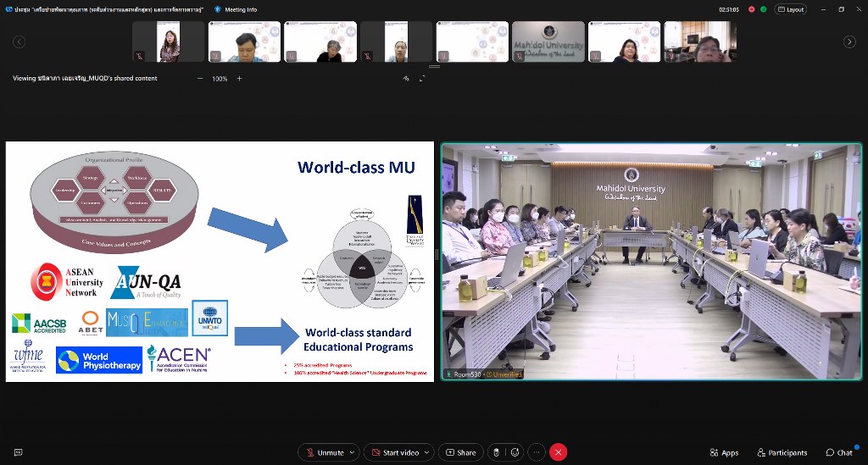The height and width of the screenshot is (465, 868).
Task: Show next participants in filmstrip
Action: 849,42
